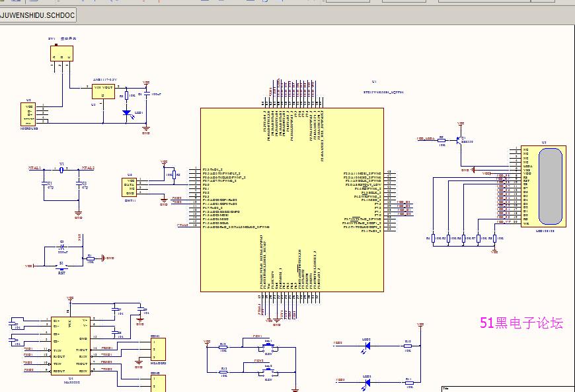The height and width of the screenshot is (392, 575).
Task: Click the VCC power port above DHT11 resistor
Action: click(x=164, y=162)
